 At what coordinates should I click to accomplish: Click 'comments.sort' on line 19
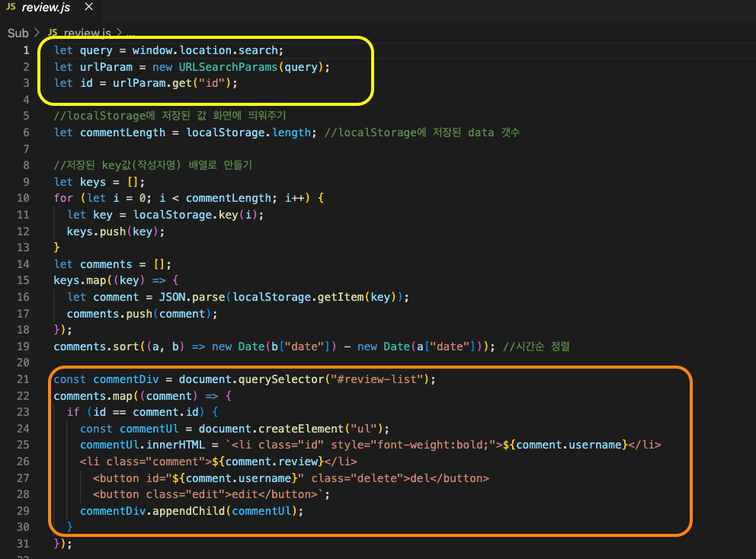point(97,347)
